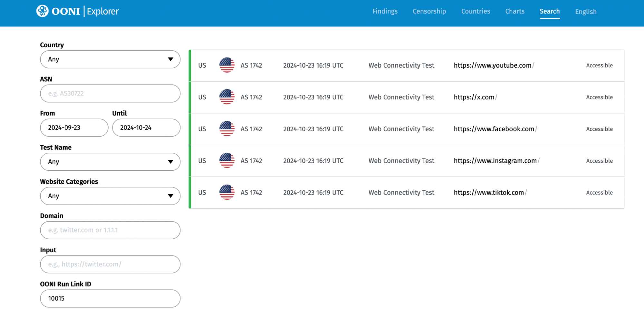
Task: Click US flag icon in tiktok.com row
Action: 227,192
